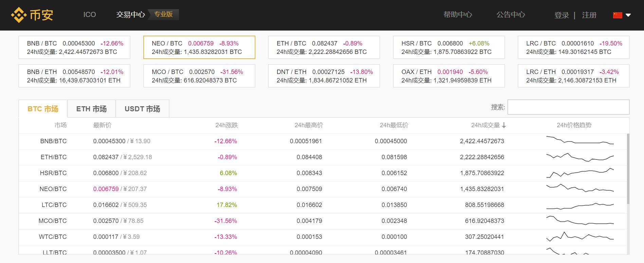644x263 pixels.
Task: Click the 登录 login link
Action: coord(561,15)
